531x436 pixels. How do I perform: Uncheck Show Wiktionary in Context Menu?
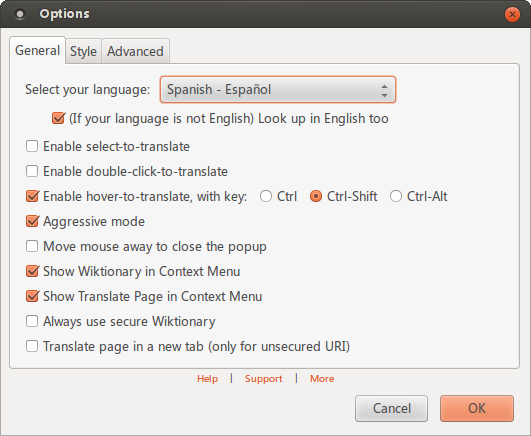click(32, 271)
